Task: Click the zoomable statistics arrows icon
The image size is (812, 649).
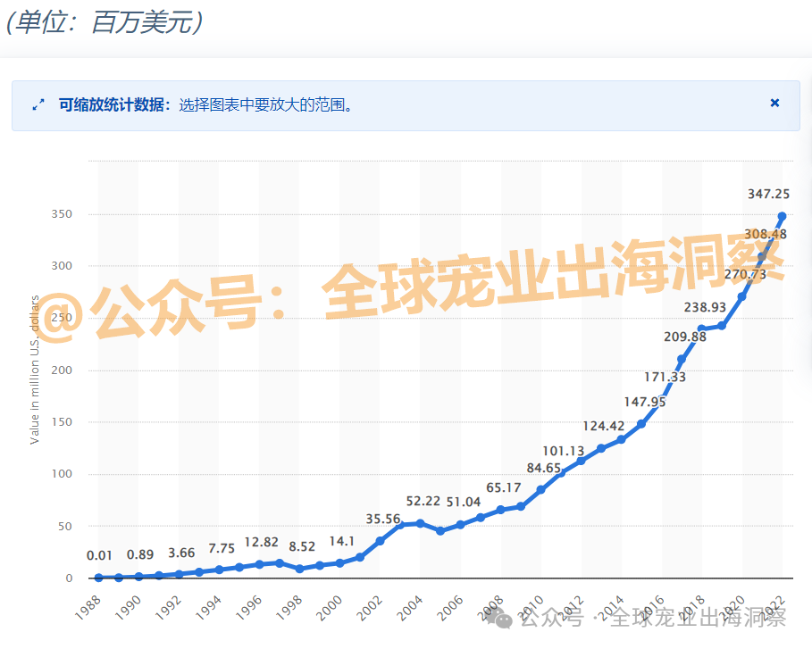Action: [38, 104]
